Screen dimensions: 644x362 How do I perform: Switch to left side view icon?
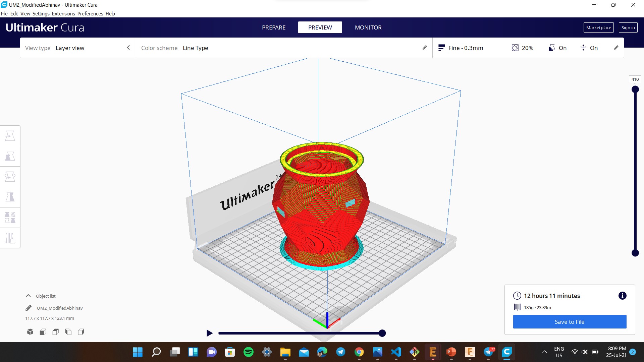click(68, 332)
